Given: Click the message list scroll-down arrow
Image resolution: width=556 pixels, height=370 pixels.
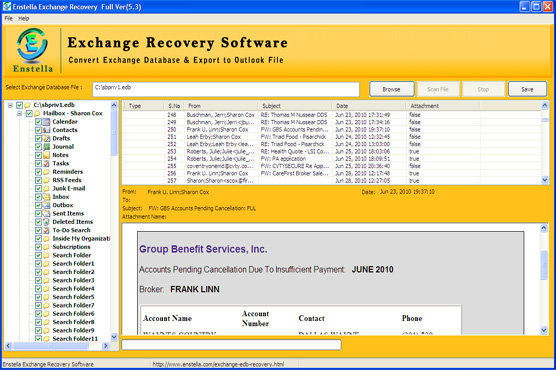Looking at the screenshot, I should click(x=545, y=180).
